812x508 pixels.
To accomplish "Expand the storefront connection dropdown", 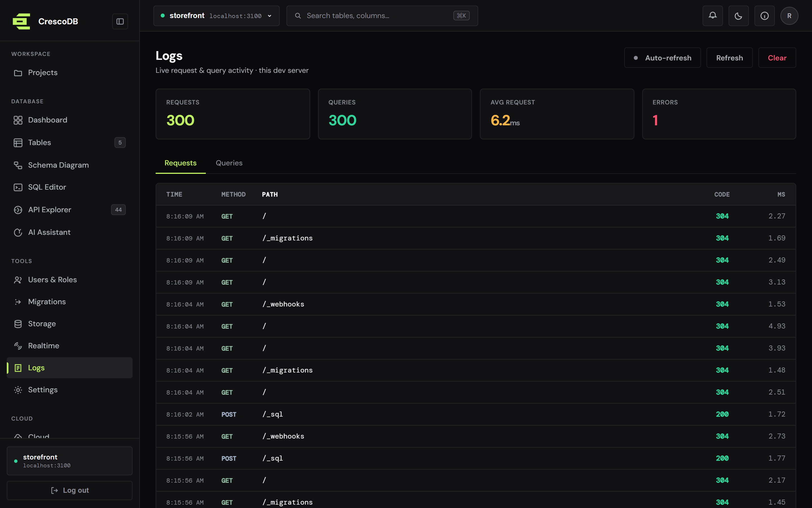I will [x=217, y=16].
